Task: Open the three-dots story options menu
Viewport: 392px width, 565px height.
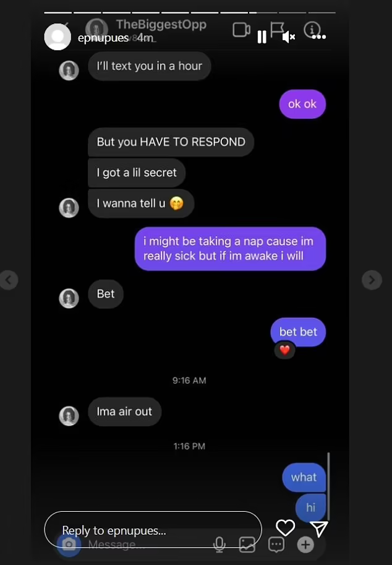Action: [319, 37]
